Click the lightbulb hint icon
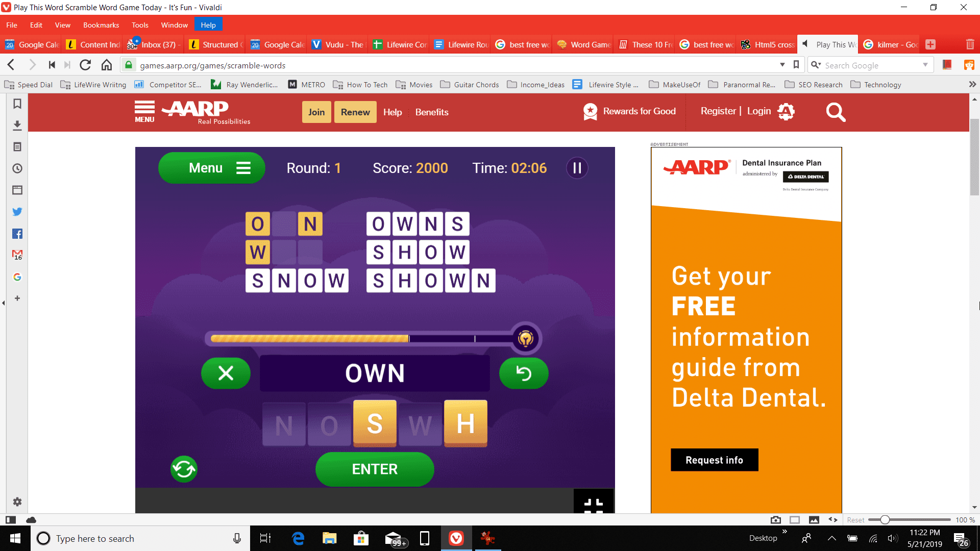Screen dimensions: 980x551 (526, 338)
